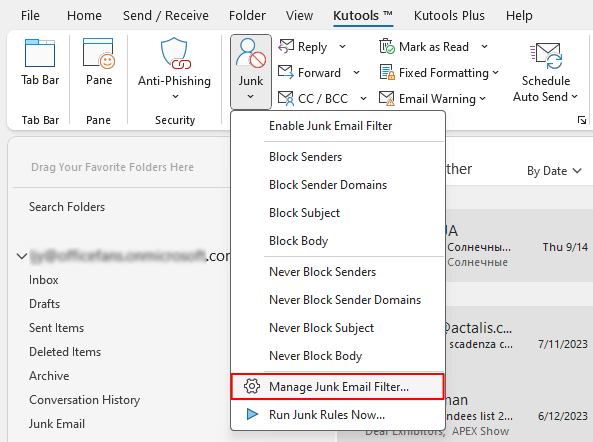Screen dimensions: 593x442
Task: Click the CC / BCC icon
Action: [x=286, y=98]
